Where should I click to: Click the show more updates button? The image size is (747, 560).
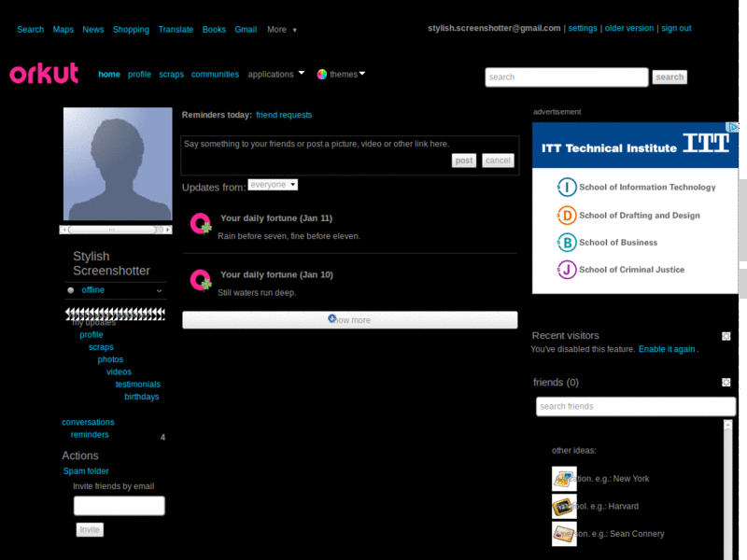[x=349, y=320]
